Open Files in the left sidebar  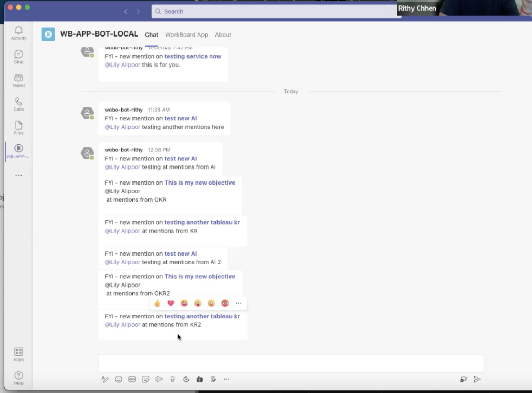[18, 128]
